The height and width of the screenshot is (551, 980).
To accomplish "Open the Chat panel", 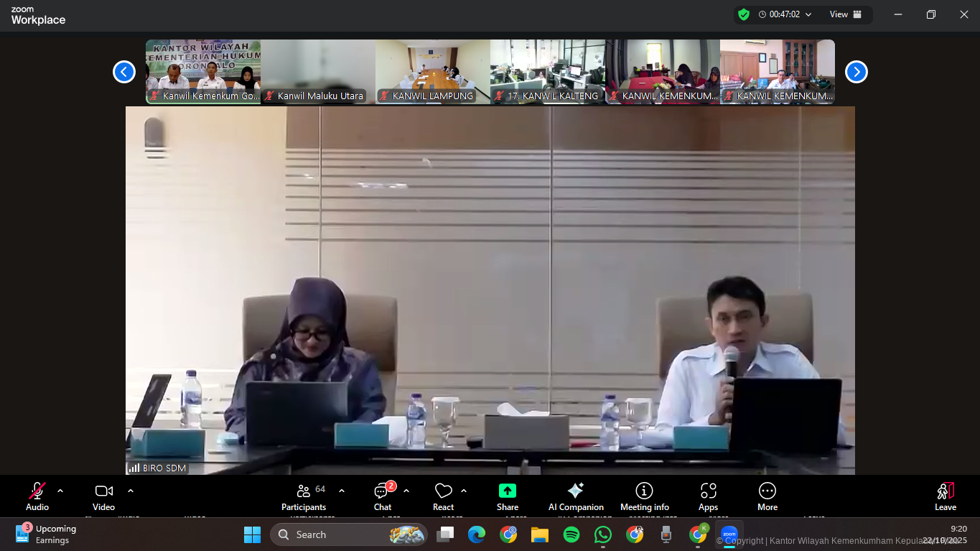I will (382, 496).
